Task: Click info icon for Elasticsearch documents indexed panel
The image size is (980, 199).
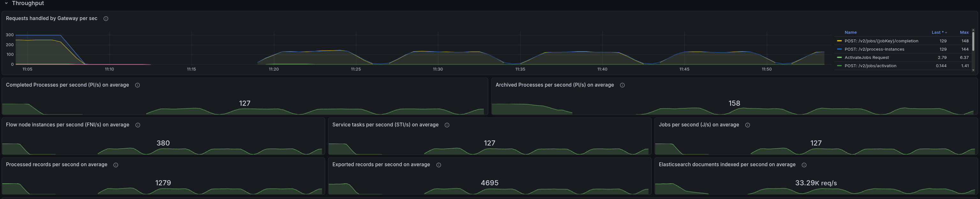Action: [804, 165]
